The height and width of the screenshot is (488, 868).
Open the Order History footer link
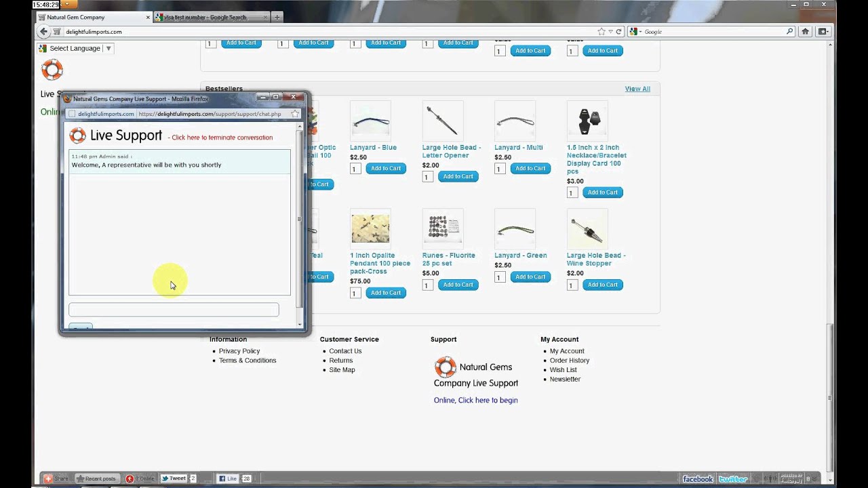pyautogui.click(x=570, y=361)
